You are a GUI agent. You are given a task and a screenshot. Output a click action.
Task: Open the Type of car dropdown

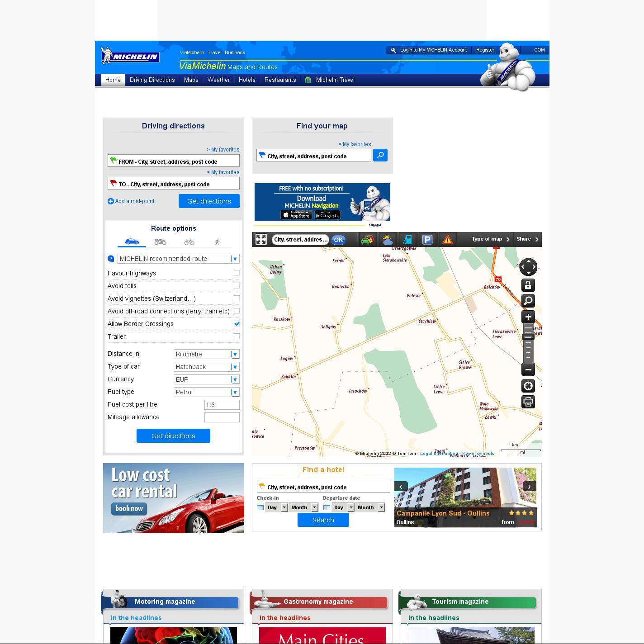click(x=207, y=367)
